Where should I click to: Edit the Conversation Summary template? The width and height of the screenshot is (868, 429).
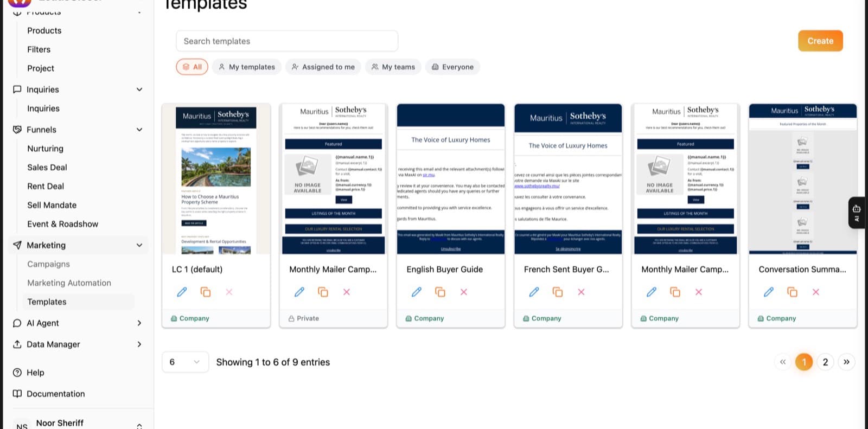[x=769, y=292]
